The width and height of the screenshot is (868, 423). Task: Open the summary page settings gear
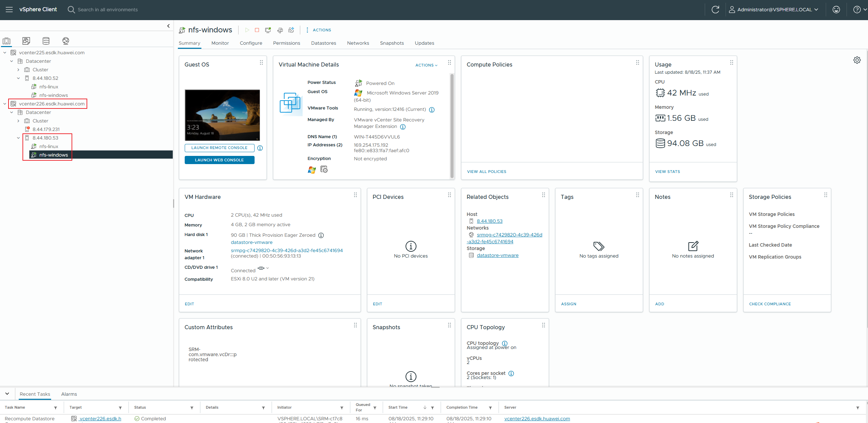pyautogui.click(x=857, y=60)
